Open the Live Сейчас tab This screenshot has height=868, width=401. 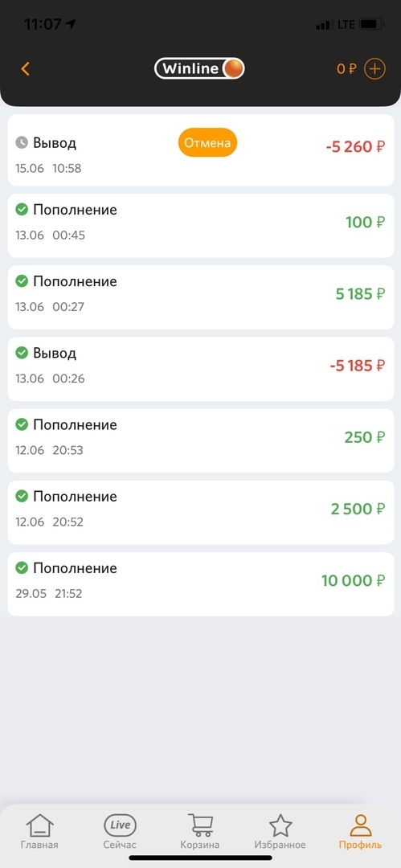click(120, 832)
